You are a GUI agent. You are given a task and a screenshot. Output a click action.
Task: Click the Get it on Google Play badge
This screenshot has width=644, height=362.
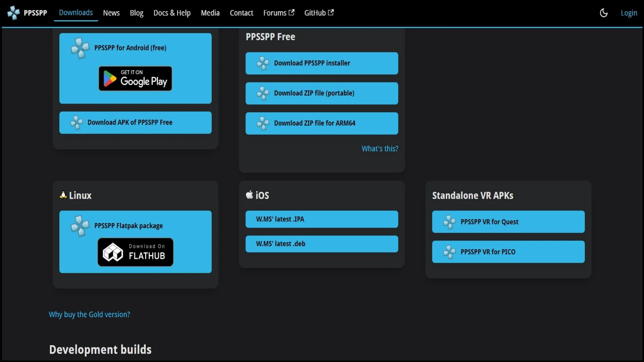135,78
